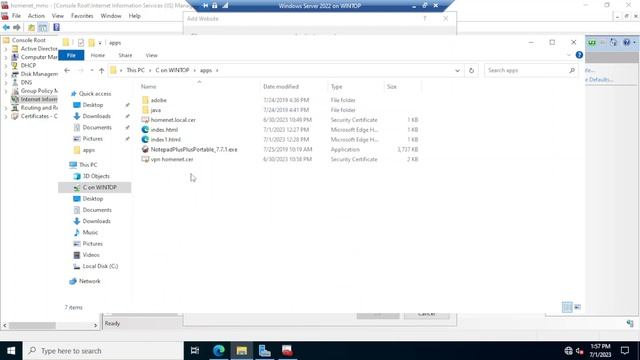Open the MMC Favorites menu
This screenshot has width=640, height=360.
82,16
